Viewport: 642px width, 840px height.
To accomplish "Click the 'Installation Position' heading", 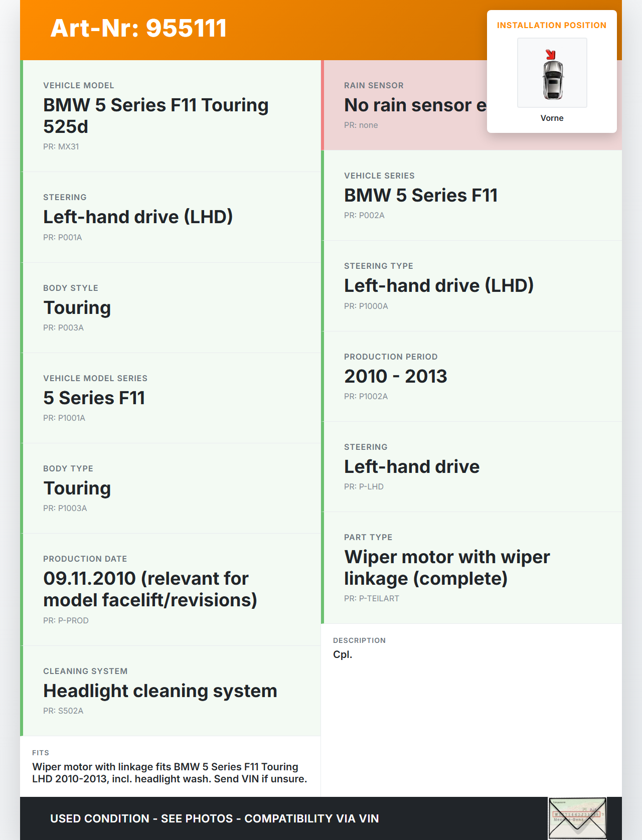I will click(x=551, y=25).
